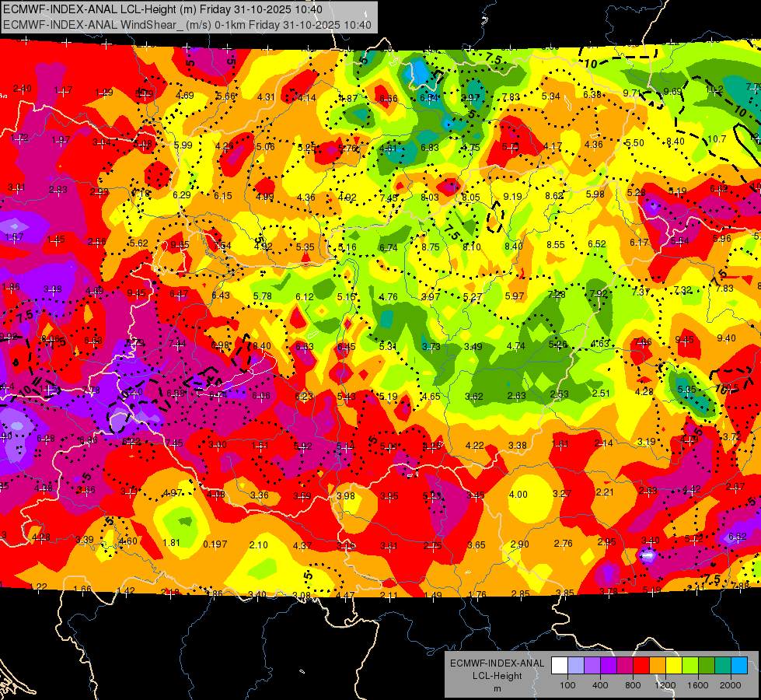The height and width of the screenshot is (700, 761).
Task: Click the wind shear value 3.73
Action: coord(431,346)
